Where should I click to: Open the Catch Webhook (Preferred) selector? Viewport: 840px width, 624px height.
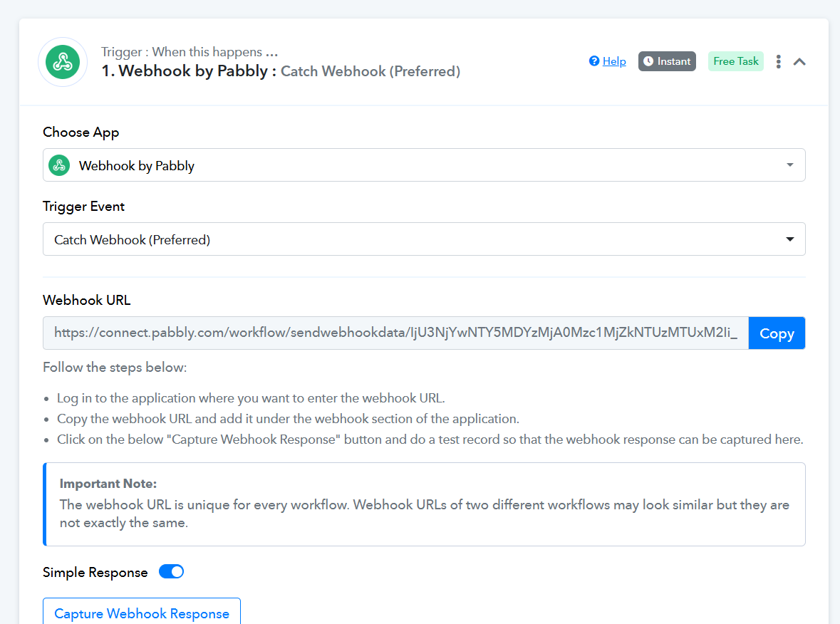424,239
